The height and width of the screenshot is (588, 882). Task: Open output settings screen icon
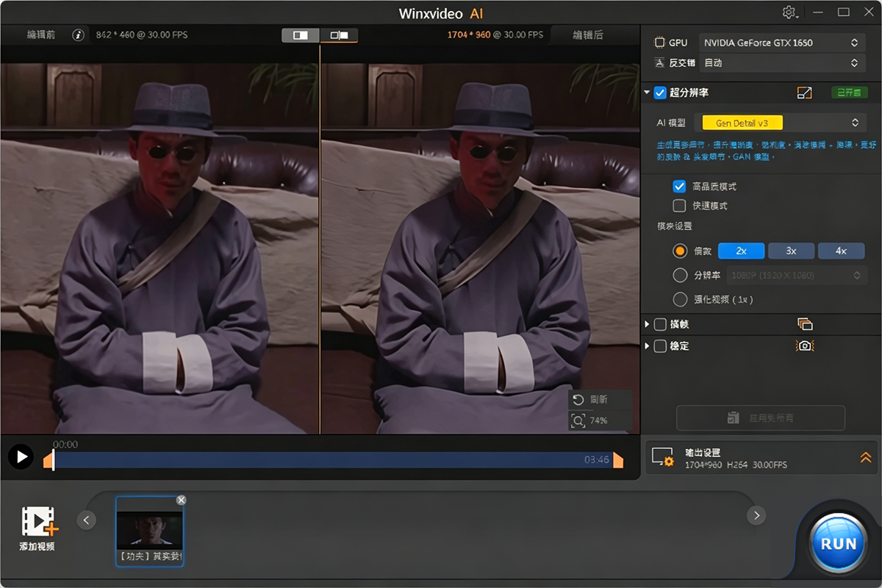(x=664, y=458)
